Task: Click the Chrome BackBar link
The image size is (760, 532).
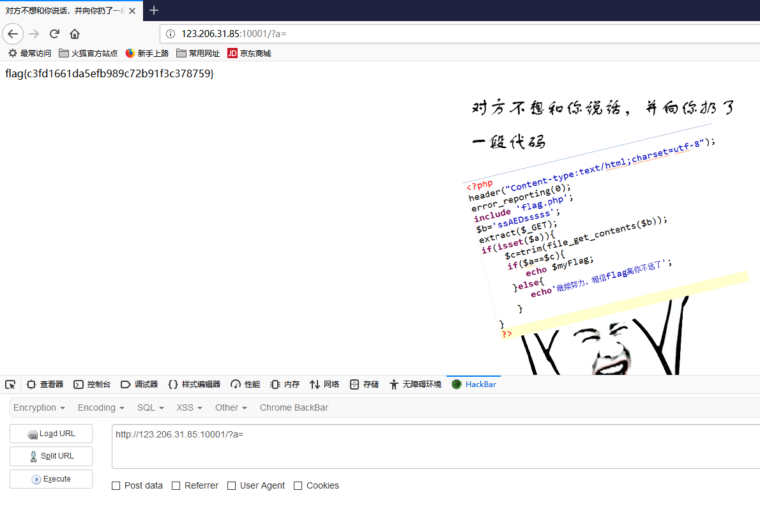Action: tap(294, 407)
